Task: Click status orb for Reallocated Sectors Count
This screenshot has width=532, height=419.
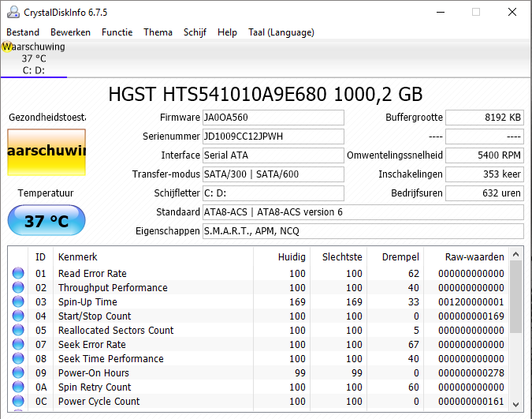Action: [x=18, y=331]
